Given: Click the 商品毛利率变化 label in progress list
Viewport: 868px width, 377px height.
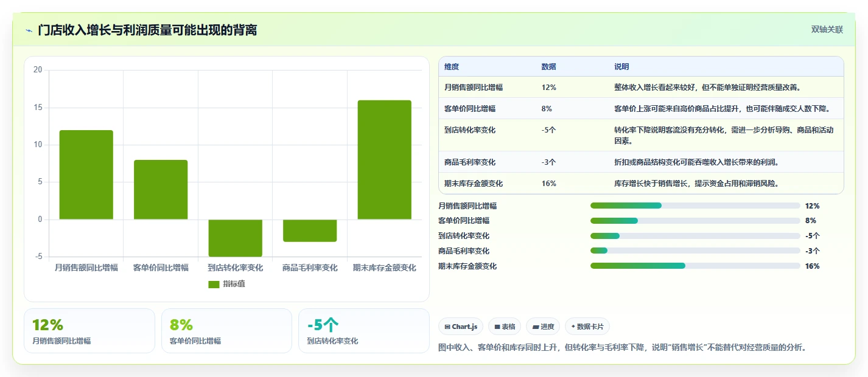Looking at the screenshot, I should coord(464,251).
